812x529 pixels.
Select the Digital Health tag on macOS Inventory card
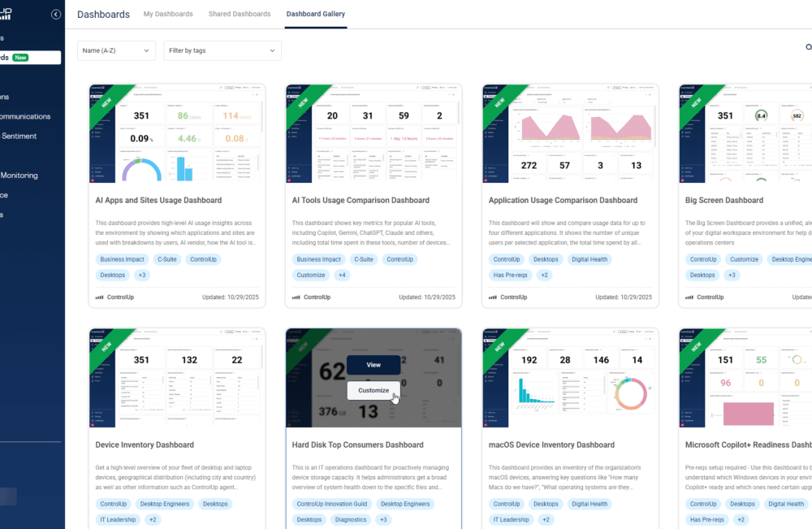pos(589,504)
